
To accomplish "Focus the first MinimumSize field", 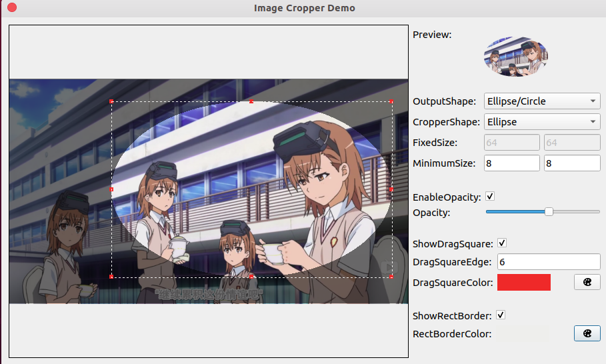I will coord(512,163).
